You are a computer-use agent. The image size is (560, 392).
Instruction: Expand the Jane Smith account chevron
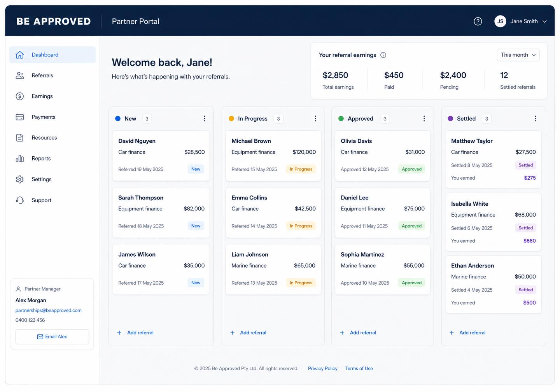(x=544, y=21)
